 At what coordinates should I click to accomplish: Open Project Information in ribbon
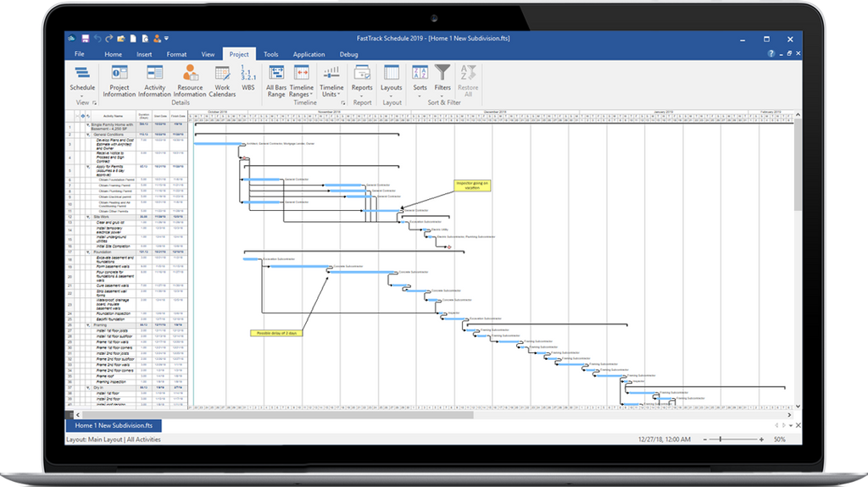(119, 80)
